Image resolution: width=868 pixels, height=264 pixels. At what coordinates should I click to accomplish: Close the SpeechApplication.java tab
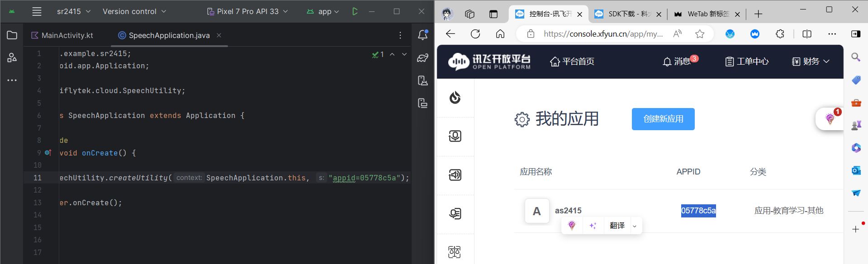click(x=219, y=35)
